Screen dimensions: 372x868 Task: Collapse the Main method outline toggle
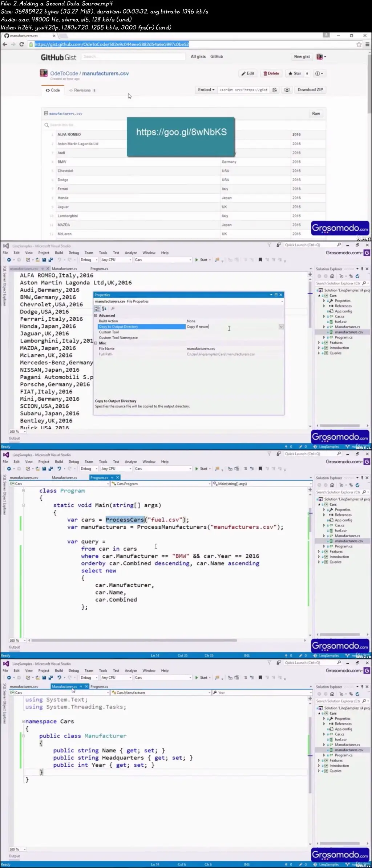[x=23, y=505]
